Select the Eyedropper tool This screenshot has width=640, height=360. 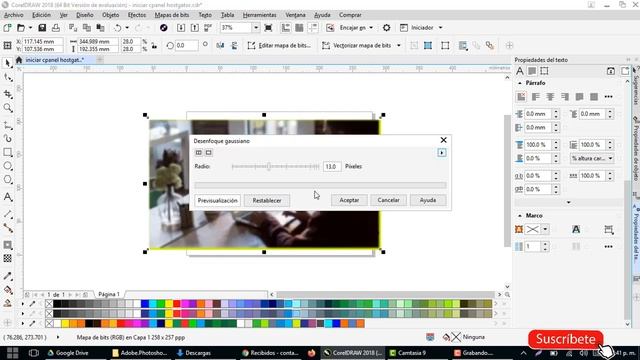(7, 276)
